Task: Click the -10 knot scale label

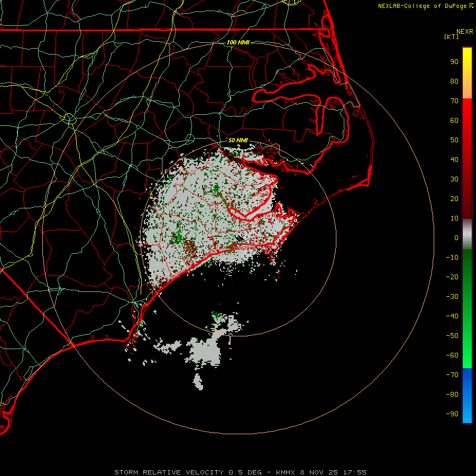Action: [452, 258]
